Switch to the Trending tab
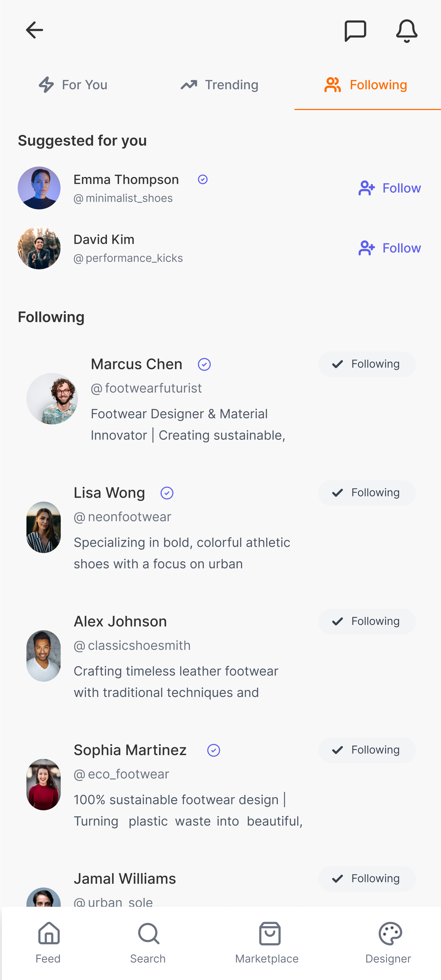 220,85
